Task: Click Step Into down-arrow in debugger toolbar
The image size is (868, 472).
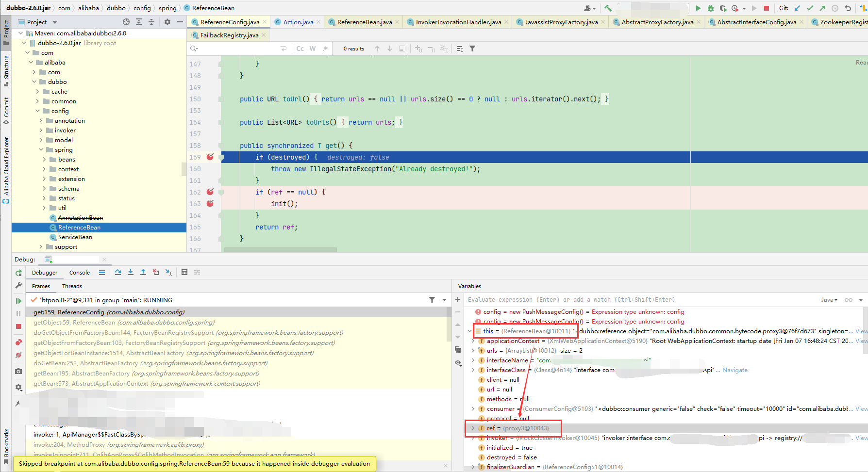Action: coord(131,273)
